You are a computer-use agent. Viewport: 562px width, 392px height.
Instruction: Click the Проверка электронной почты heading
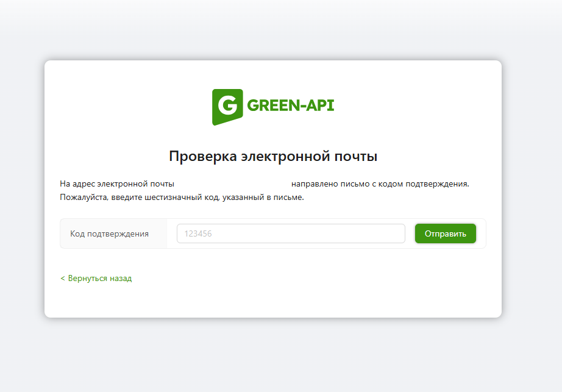coord(273,156)
